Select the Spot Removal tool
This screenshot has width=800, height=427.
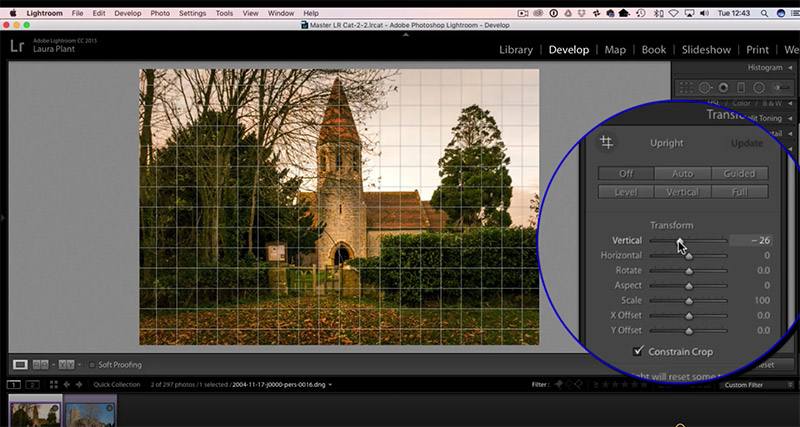(x=705, y=88)
